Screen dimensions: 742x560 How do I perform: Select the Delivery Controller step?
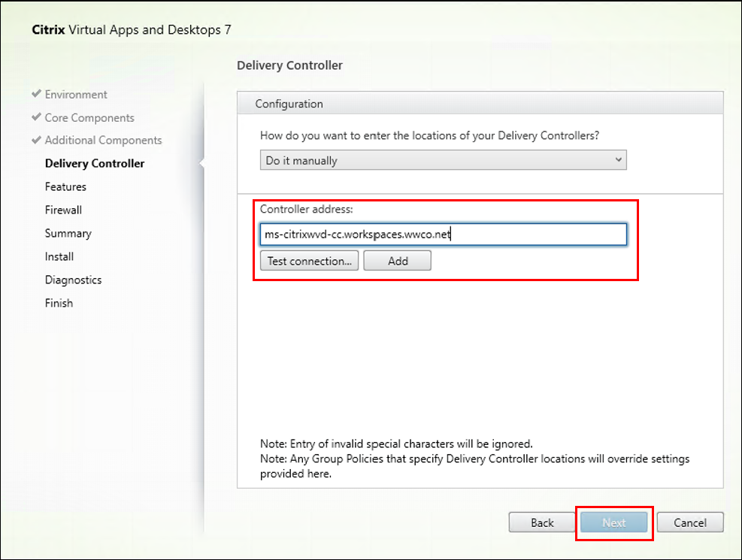[x=95, y=164]
